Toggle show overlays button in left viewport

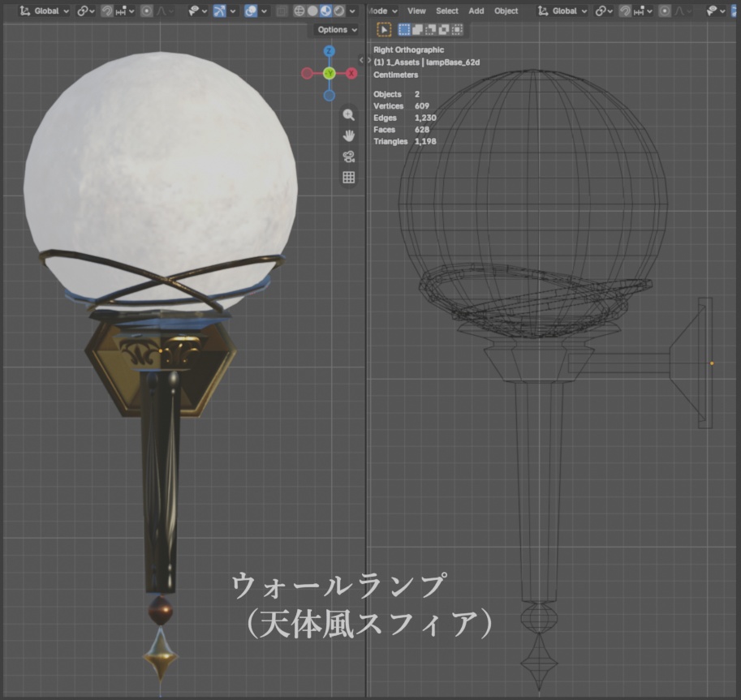click(x=251, y=11)
